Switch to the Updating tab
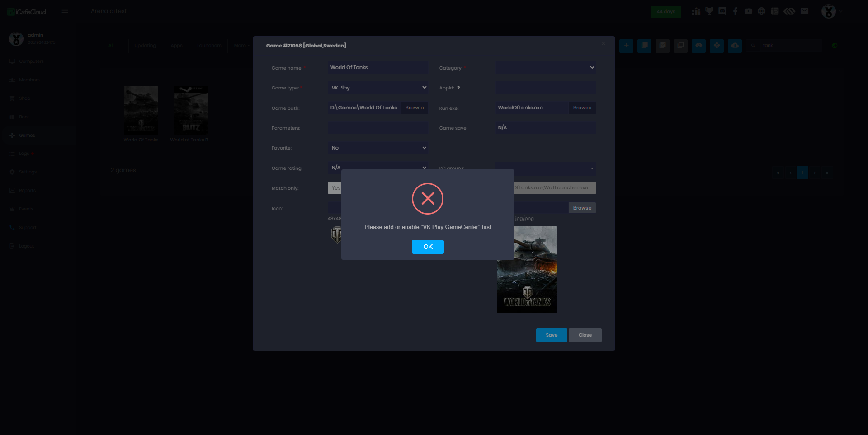The width and height of the screenshot is (868, 435). (145, 46)
